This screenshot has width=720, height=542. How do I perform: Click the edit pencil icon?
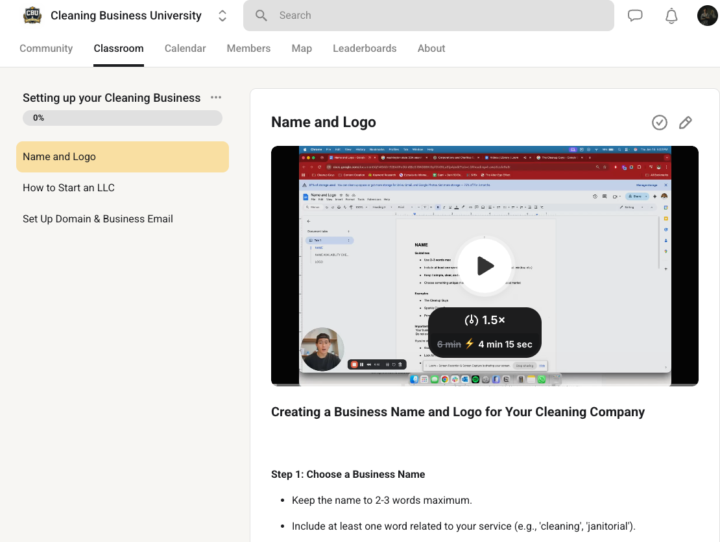685,122
